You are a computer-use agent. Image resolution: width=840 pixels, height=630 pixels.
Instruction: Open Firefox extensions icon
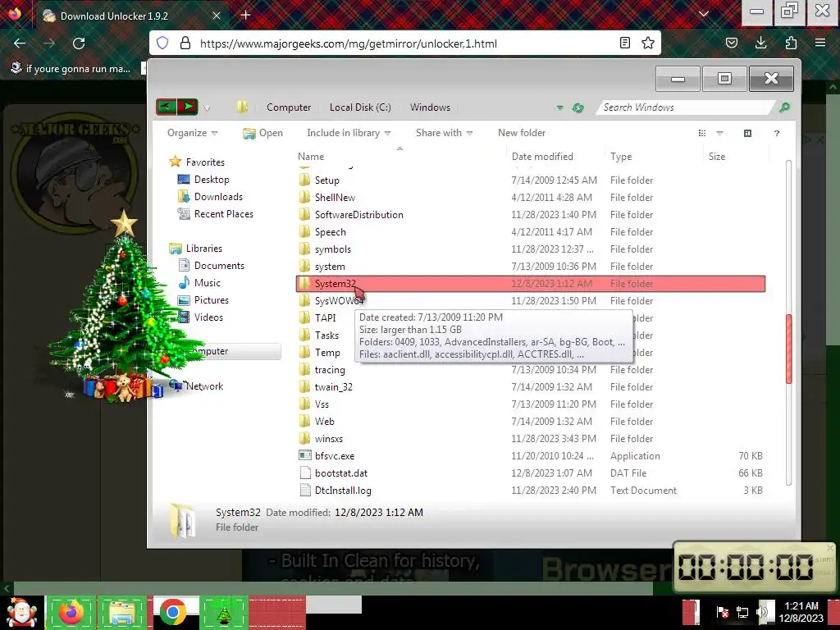(791, 43)
